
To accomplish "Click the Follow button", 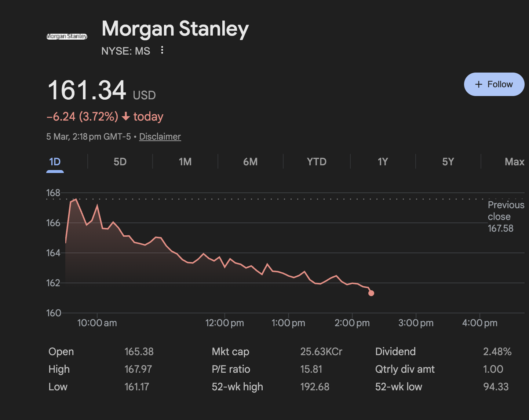I will click(x=494, y=84).
